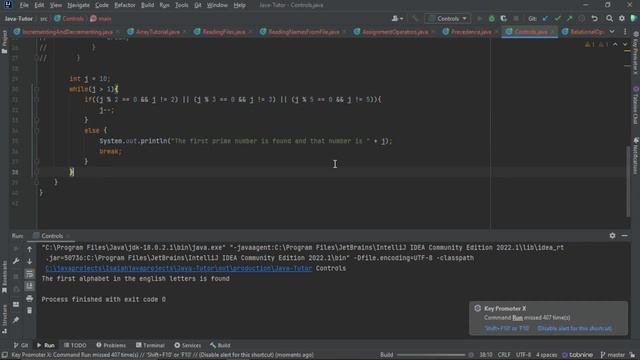Click the Build hammer icon
Screen dimensions: 640x360
coord(415,19)
